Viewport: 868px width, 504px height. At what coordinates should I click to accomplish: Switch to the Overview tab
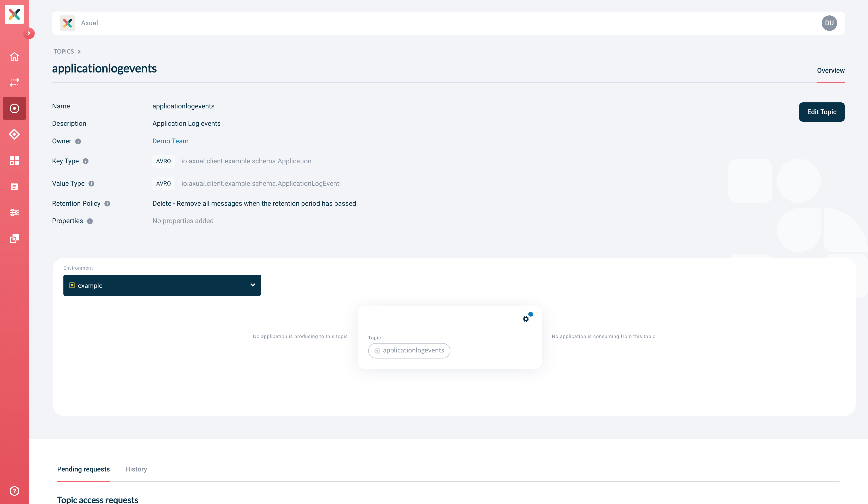click(830, 70)
